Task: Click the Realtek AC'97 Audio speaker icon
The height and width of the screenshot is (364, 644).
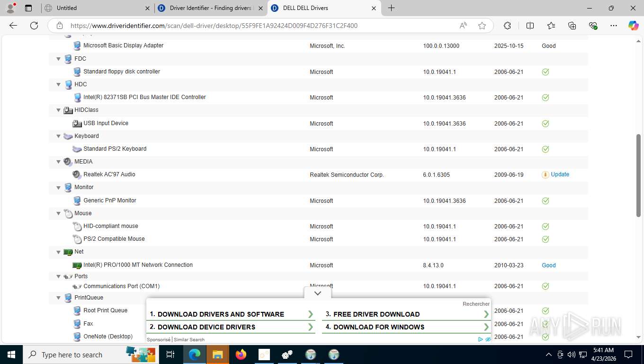Action: [77, 174]
